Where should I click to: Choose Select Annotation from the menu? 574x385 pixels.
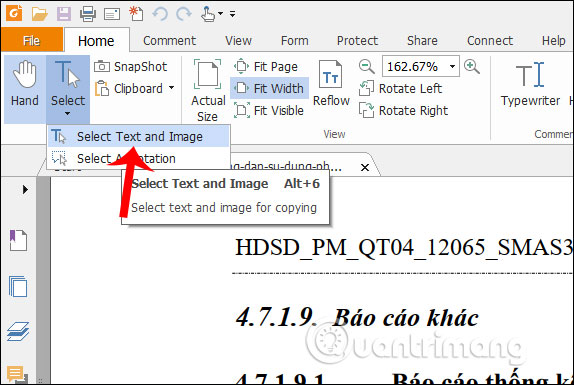(x=138, y=158)
